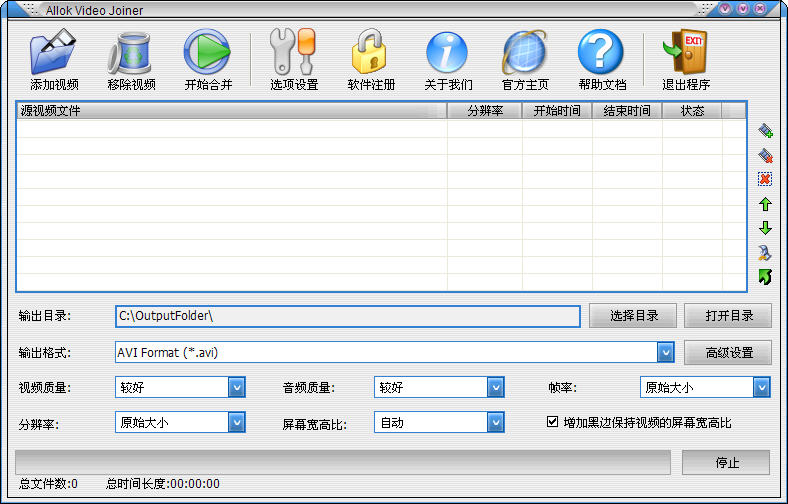
Task: Open 高级设置 advanced settings button
Action: click(x=728, y=352)
